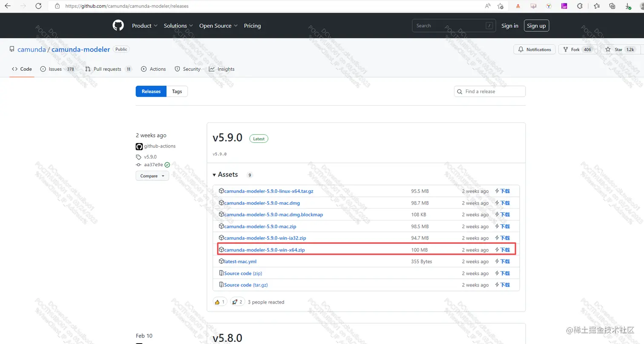Open the Open Source menu

point(218,26)
